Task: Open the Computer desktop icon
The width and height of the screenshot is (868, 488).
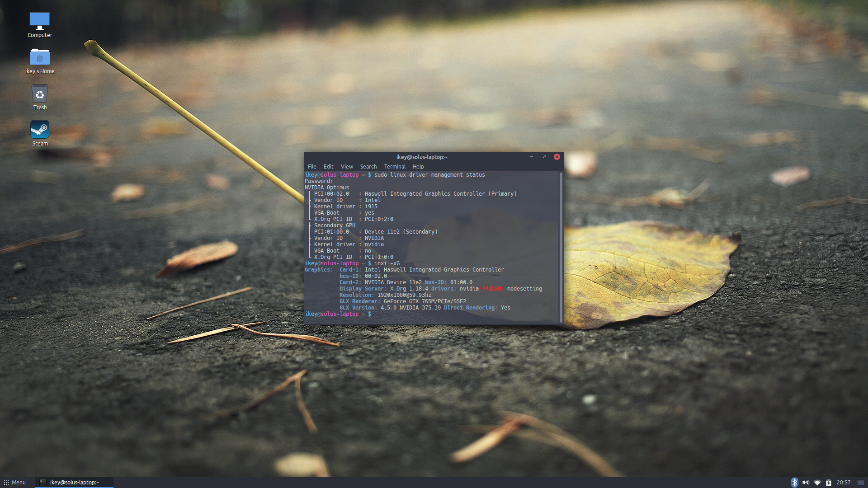Action: [40, 24]
